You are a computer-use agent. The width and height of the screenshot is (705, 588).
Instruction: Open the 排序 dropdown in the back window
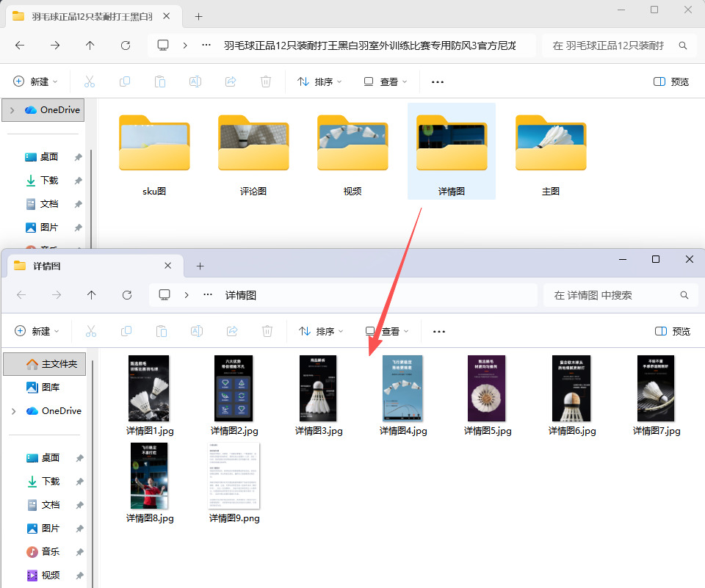(x=319, y=81)
